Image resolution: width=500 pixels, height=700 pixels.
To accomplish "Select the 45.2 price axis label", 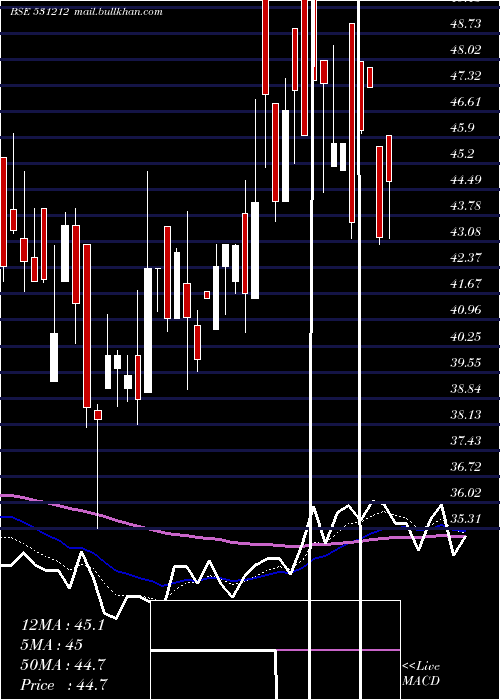I will (x=462, y=154).
